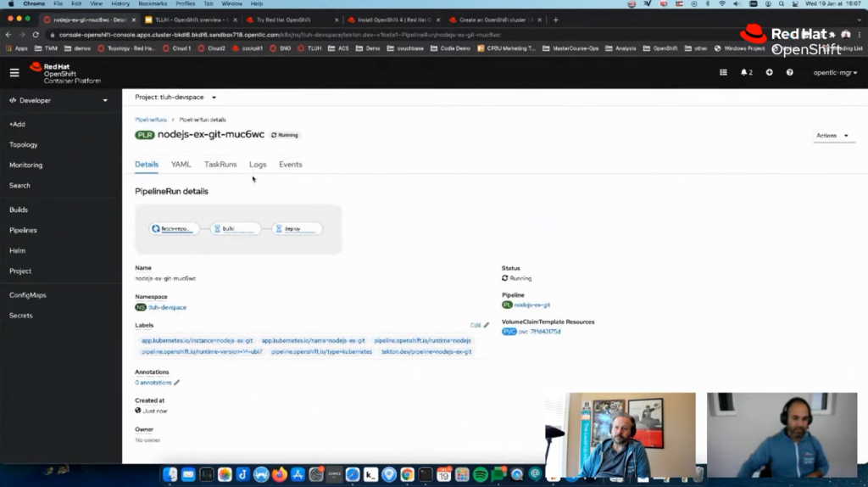
Task: Click the browser address bar URL
Action: [x=280, y=34]
